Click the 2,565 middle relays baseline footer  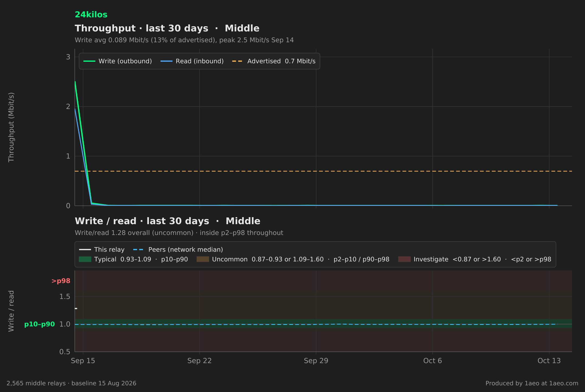pos(71,383)
